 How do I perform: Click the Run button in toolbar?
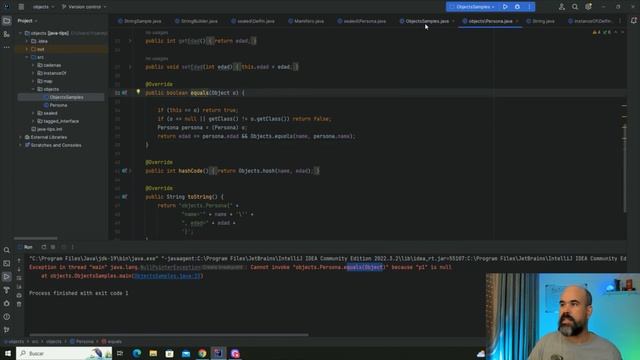(x=505, y=7)
